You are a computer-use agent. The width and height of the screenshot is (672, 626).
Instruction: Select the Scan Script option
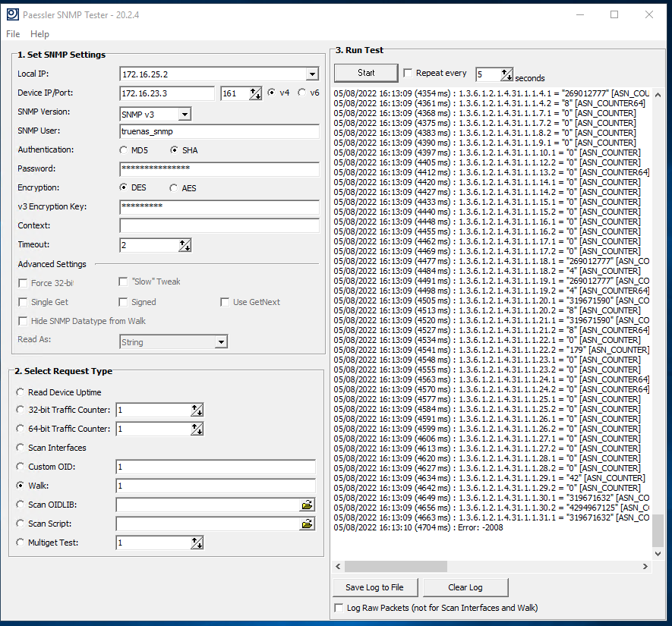(21, 524)
